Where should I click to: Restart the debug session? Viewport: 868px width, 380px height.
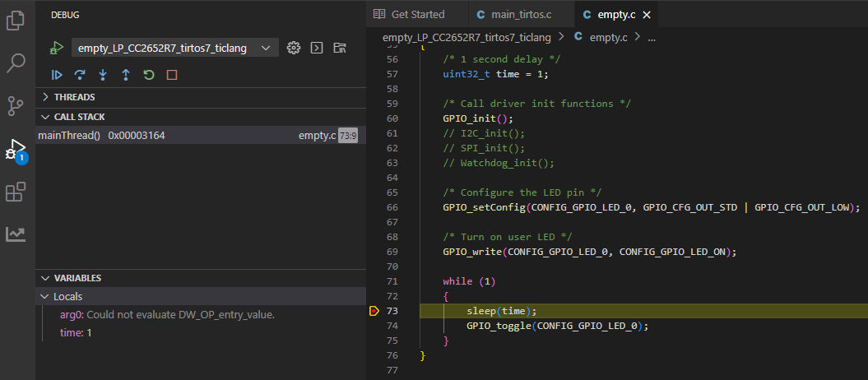click(x=149, y=75)
